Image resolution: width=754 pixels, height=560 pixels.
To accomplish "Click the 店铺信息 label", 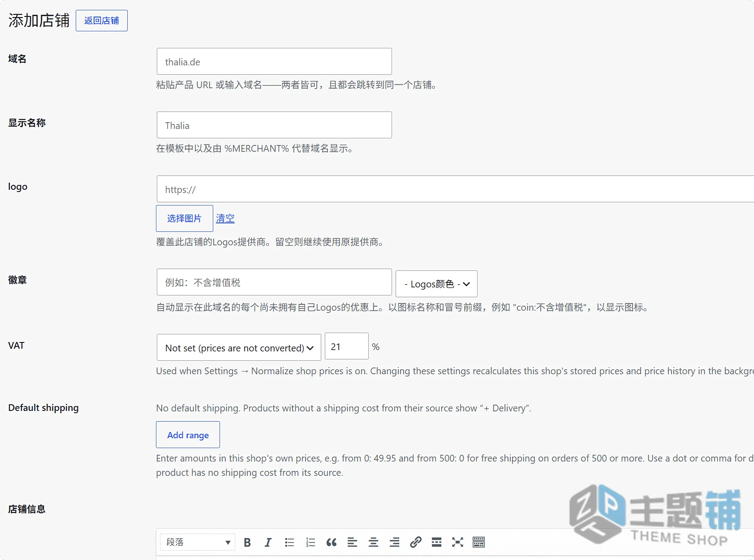I will (x=27, y=509).
